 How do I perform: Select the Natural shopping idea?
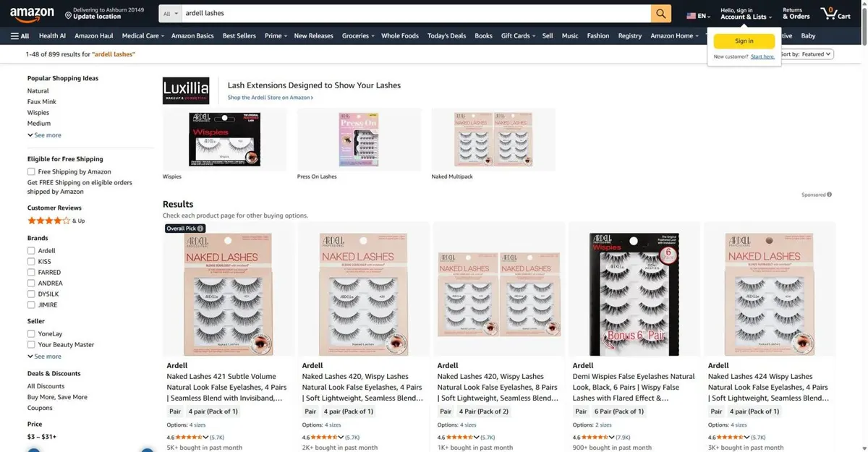38,91
